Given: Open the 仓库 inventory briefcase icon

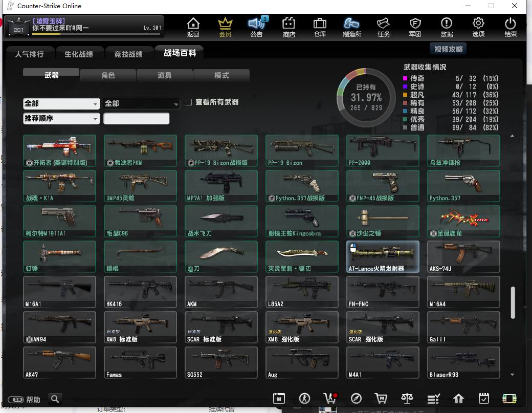Looking at the screenshot, I should pos(320,27).
